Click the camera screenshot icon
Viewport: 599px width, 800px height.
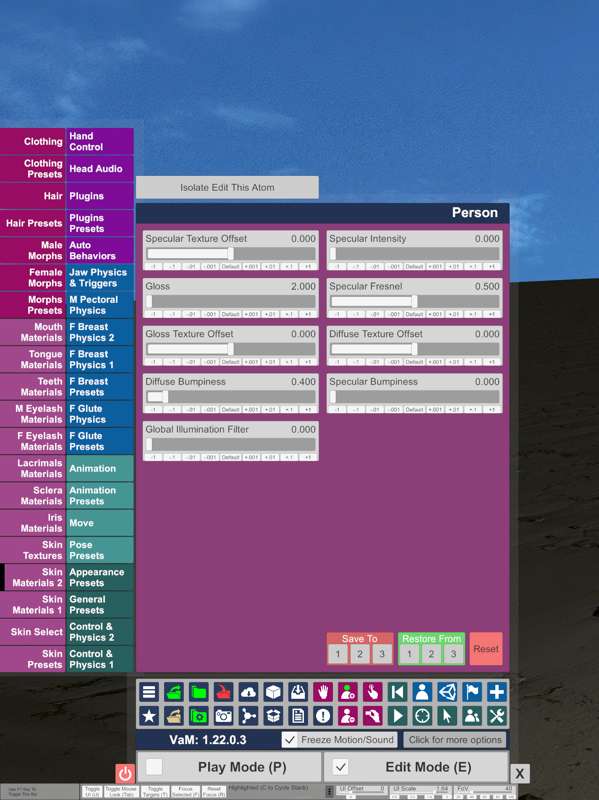tap(223, 716)
